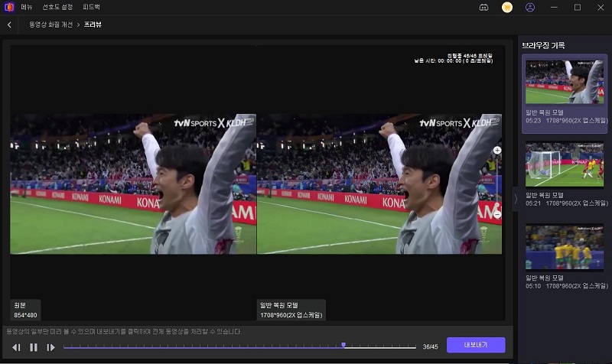The image size is (612, 364).
Task: Step to the previous frame
Action: point(16,347)
